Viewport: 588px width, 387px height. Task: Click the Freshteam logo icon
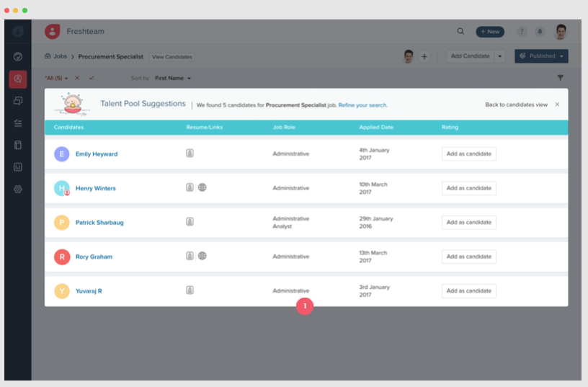(53, 32)
